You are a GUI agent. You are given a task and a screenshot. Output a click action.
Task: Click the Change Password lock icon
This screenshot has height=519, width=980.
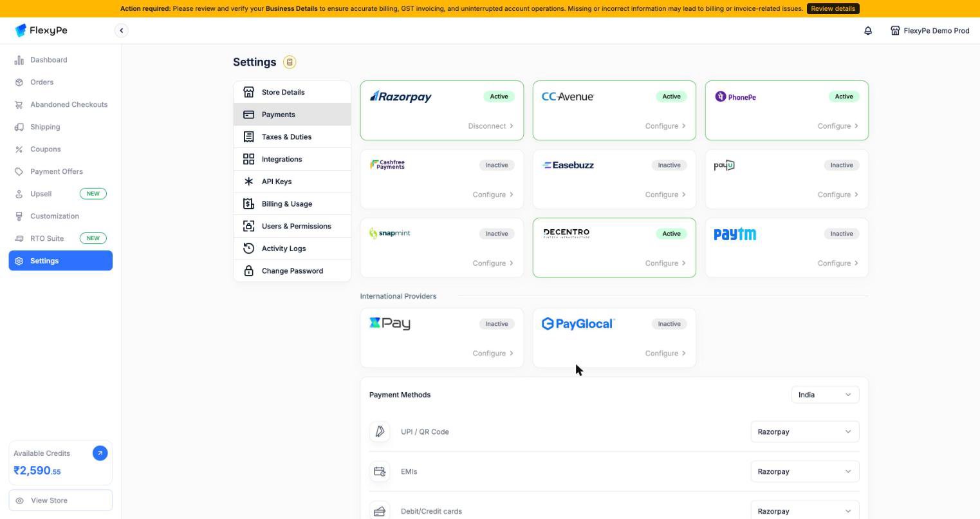pos(249,270)
